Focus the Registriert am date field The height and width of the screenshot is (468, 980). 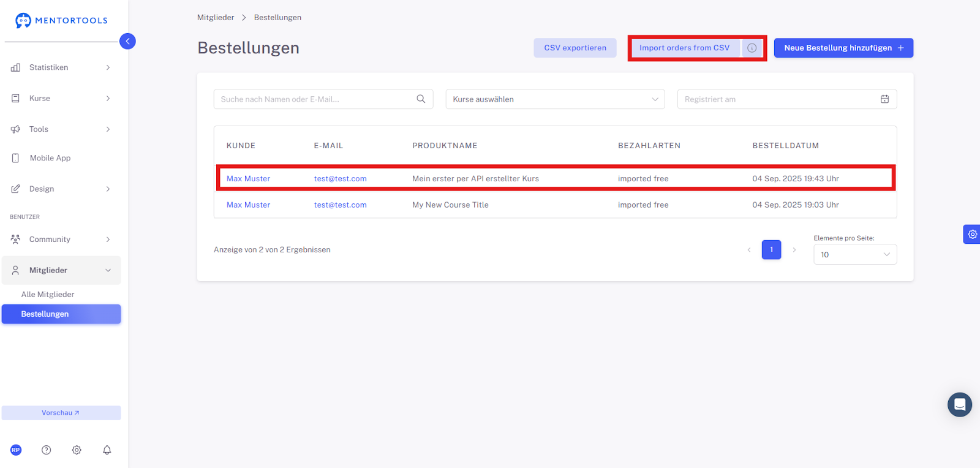point(787,99)
